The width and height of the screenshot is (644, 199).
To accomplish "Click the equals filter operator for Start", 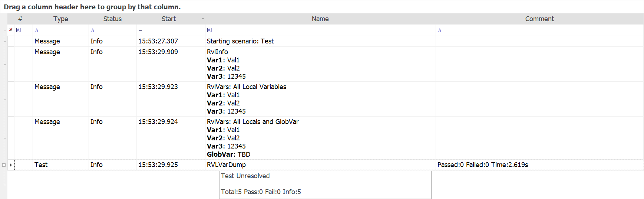I will click(141, 30).
